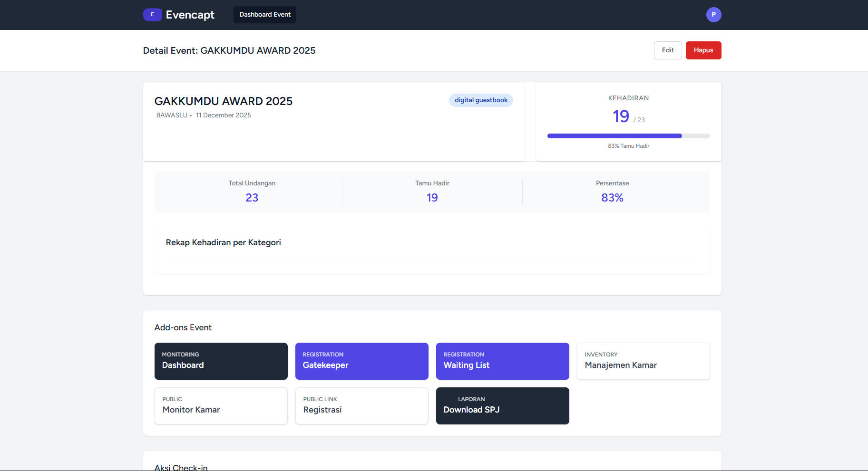Click the Evencapt logo icon
This screenshot has width=868, height=471.
(152, 15)
